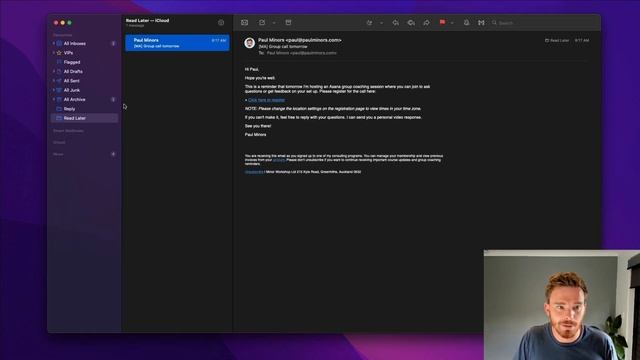Click the badge at the Gmail section
This screenshot has width=640, height=360.
click(113, 154)
